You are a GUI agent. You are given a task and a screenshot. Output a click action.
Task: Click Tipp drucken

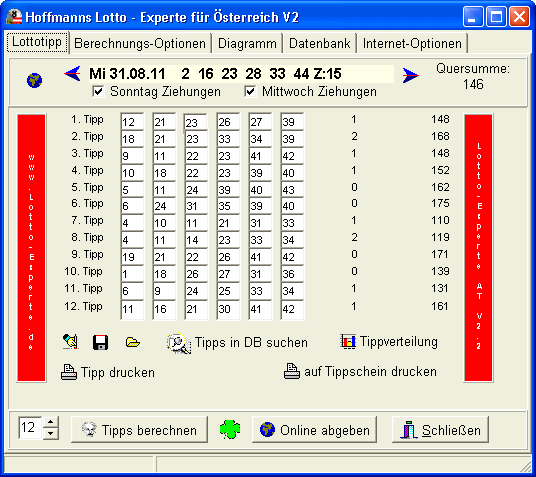click(x=108, y=372)
